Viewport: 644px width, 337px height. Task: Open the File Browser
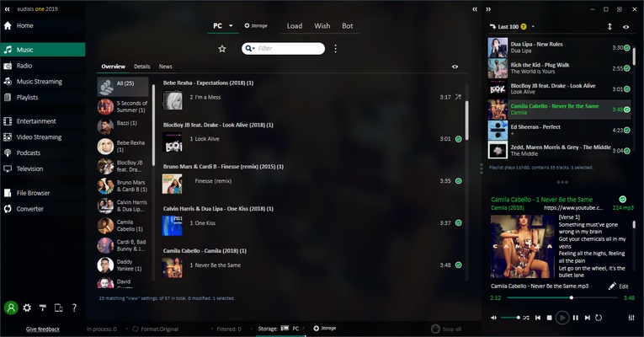point(33,193)
